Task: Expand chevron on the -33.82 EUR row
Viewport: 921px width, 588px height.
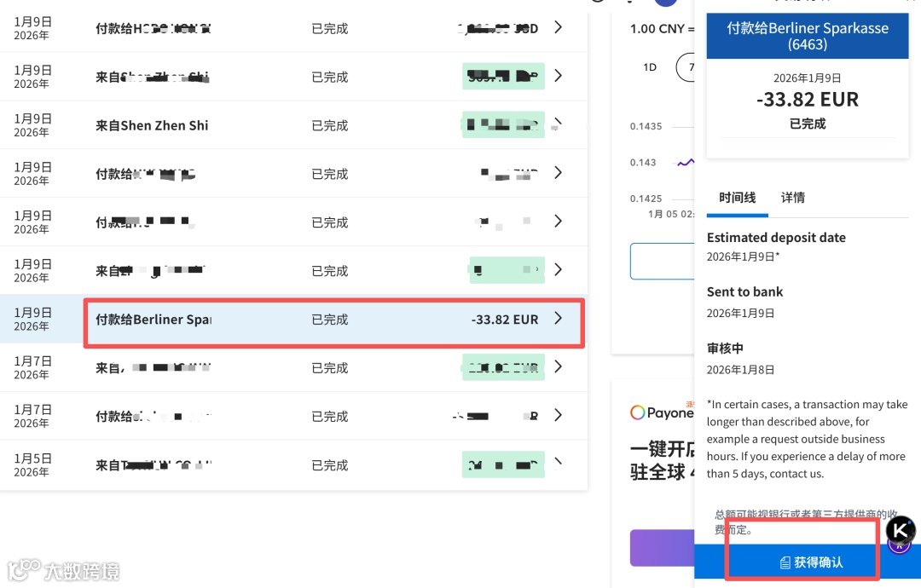Action: 558,318
